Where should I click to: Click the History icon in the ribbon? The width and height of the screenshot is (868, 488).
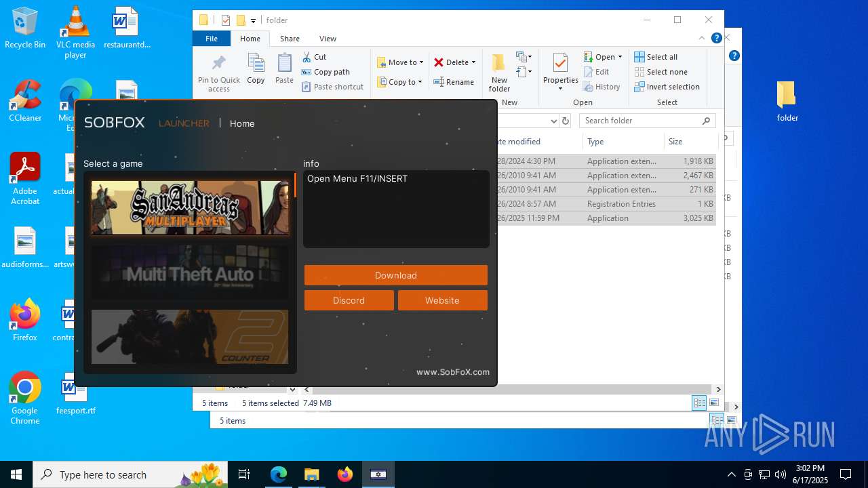(x=589, y=87)
